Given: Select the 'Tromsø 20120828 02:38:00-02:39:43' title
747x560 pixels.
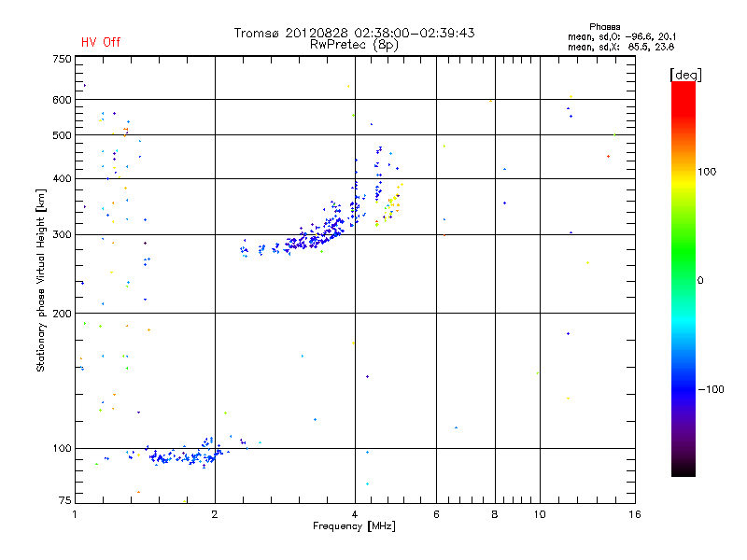Looking at the screenshot, I should click(x=354, y=33).
